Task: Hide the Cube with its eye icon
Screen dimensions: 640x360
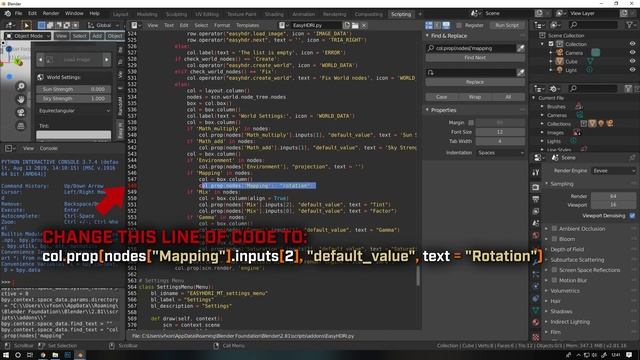Action: coord(632,61)
